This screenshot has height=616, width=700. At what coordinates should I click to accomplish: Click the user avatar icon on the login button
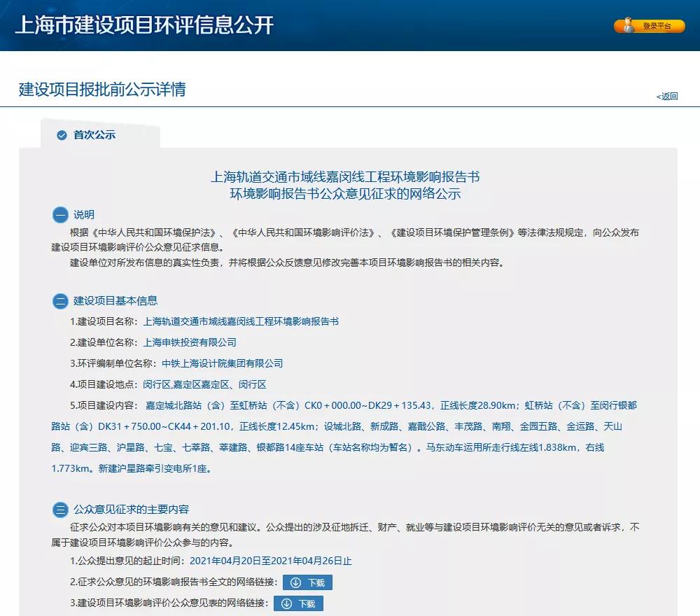pyautogui.click(x=627, y=26)
